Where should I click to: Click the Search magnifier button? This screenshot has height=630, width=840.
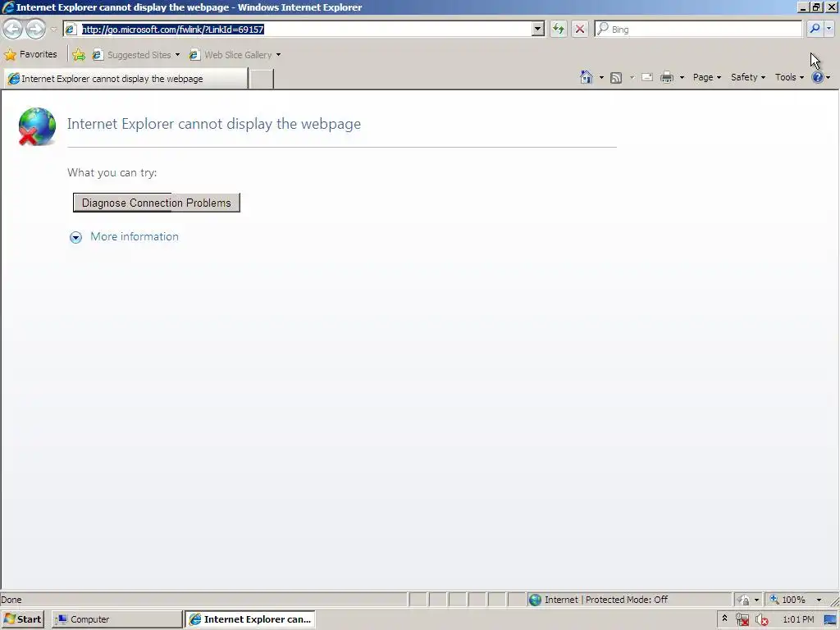(x=815, y=29)
